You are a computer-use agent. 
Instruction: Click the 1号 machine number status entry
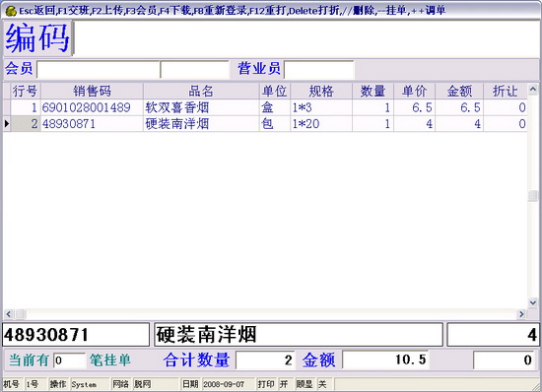click(x=35, y=384)
